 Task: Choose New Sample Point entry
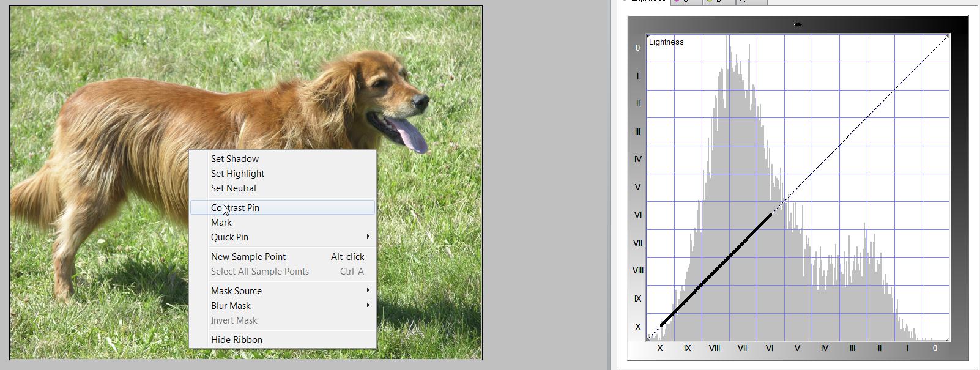[x=283, y=257]
